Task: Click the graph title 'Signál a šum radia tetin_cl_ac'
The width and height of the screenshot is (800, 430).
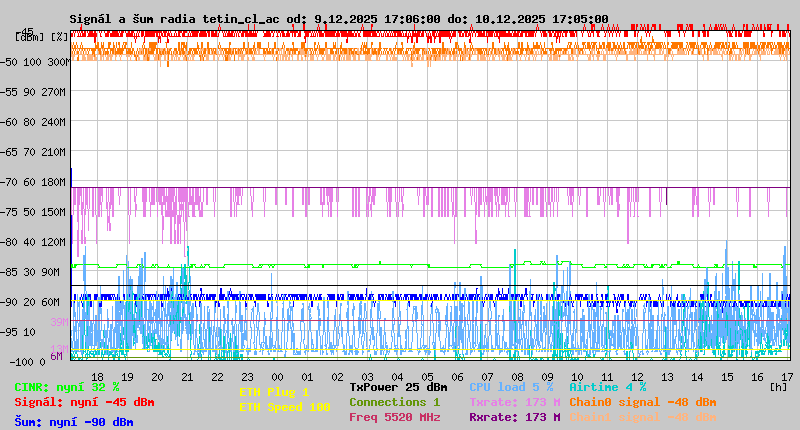Action: coord(174,19)
